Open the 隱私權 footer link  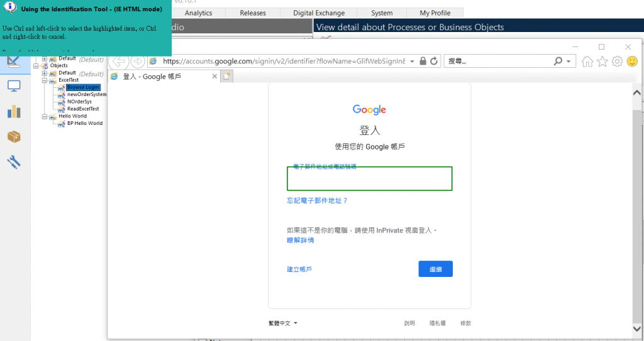click(x=438, y=323)
